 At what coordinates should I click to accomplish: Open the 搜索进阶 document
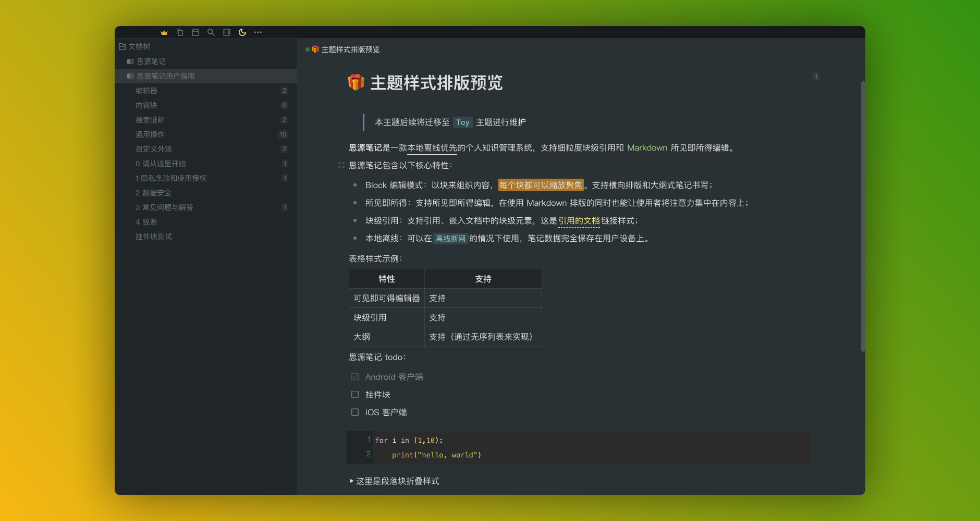(x=205, y=120)
